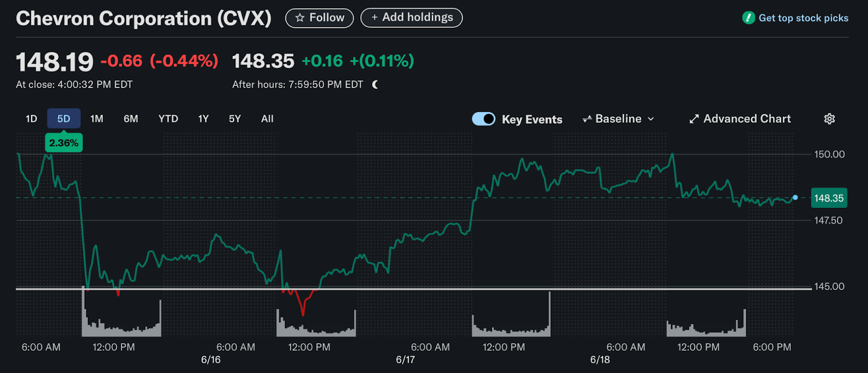Screen dimensions: 868x373
Task: Click the 147.50 axis label
Action: (x=828, y=220)
